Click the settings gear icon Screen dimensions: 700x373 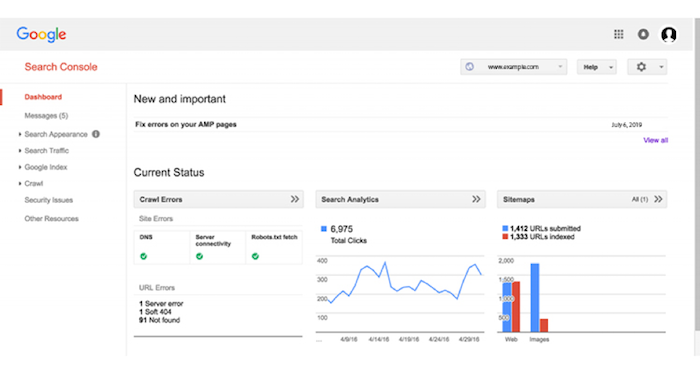point(641,67)
